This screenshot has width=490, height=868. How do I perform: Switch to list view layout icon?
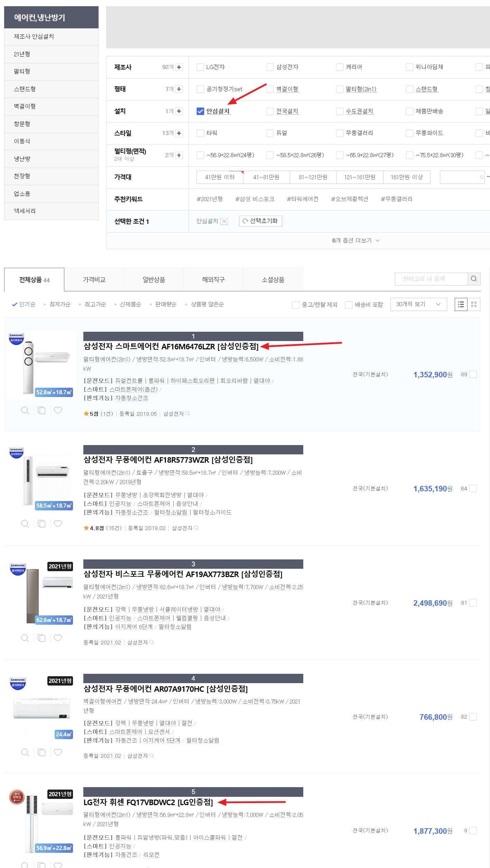pyautogui.click(x=461, y=304)
